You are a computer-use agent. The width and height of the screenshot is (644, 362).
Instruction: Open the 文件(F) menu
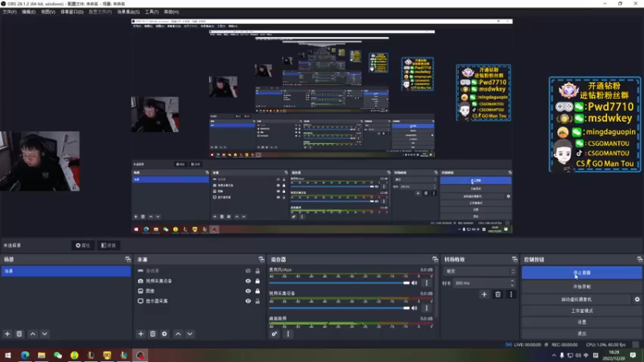(x=10, y=12)
